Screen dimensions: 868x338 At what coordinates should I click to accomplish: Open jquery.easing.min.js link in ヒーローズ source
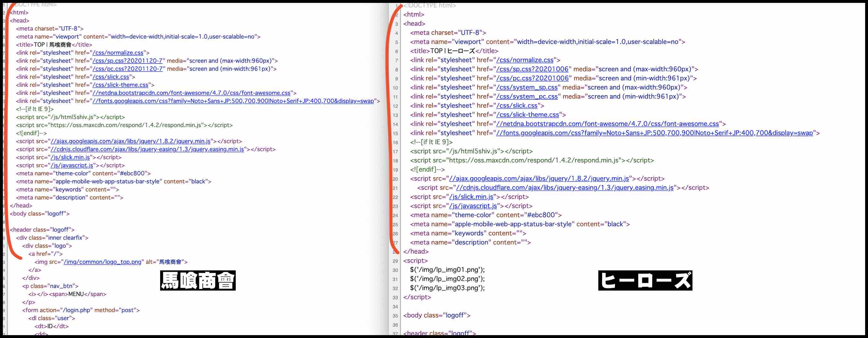(564, 188)
